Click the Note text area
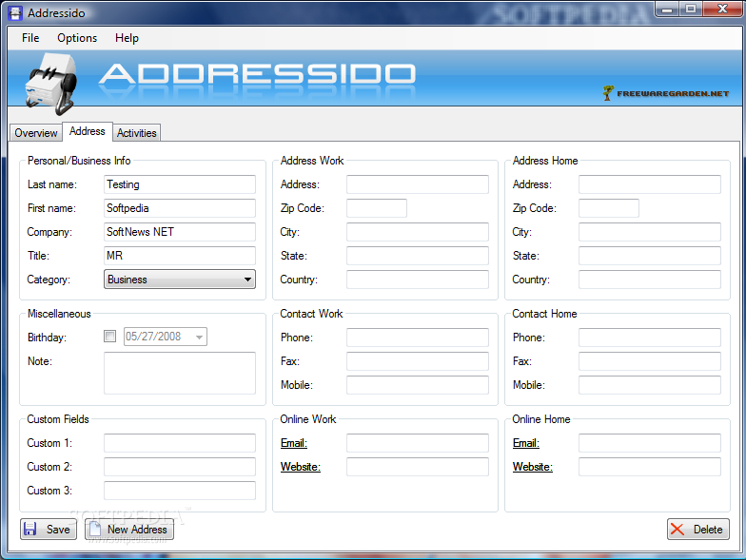The height and width of the screenshot is (560, 746). (179, 373)
